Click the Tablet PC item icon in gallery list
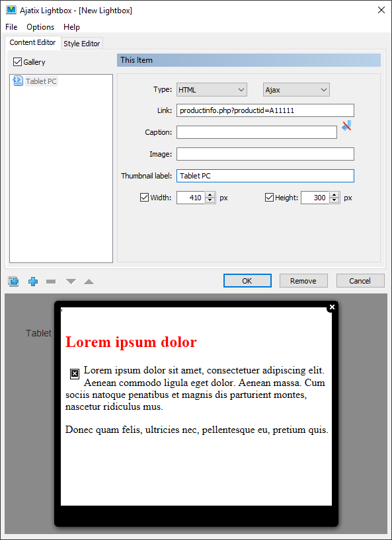The image size is (392, 540). click(x=18, y=81)
